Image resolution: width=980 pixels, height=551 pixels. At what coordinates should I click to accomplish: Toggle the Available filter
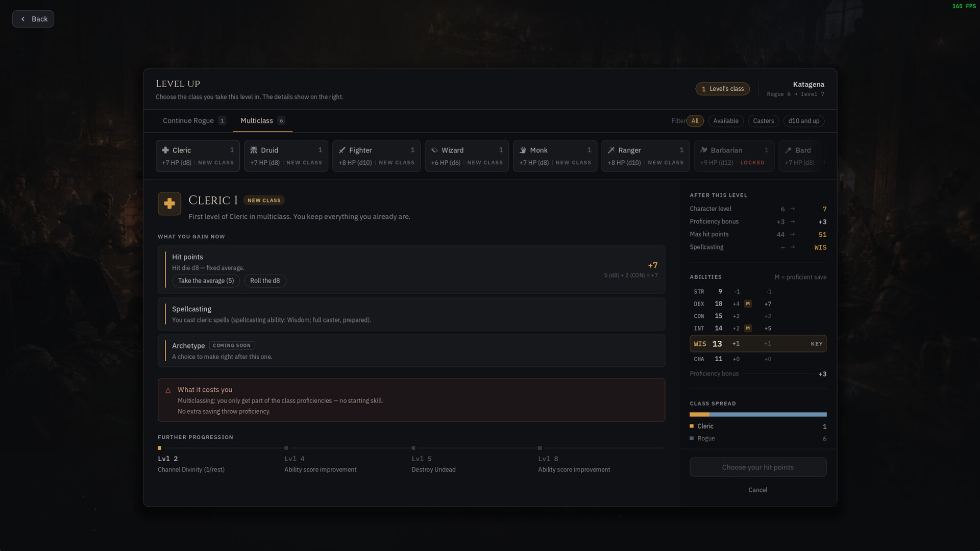pyautogui.click(x=725, y=121)
